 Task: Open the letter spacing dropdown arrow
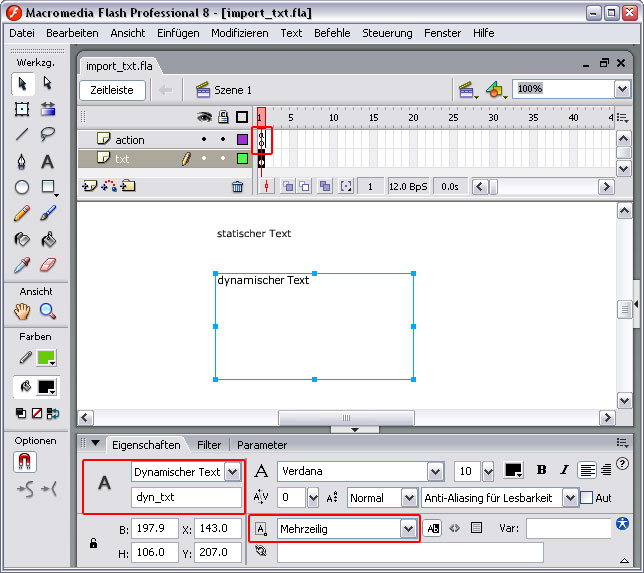tap(313, 498)
